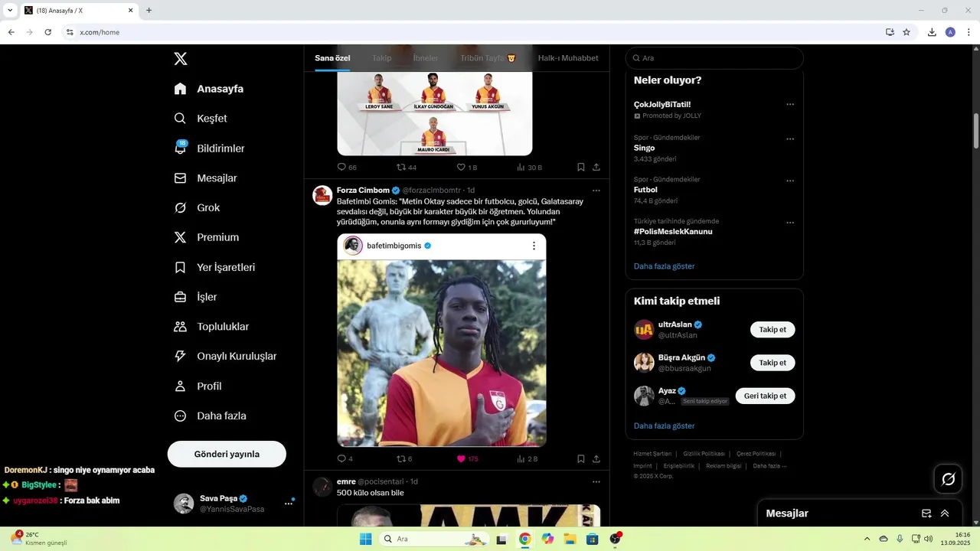Open ÇokJollyBiTatil trend options
Viewport: 980px width, 551px height.
[x=790, y=105]
